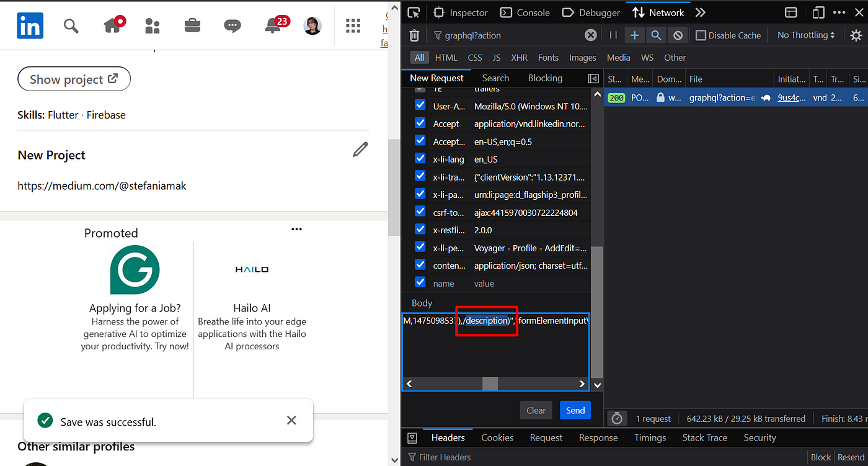Uncheck the User-Agent header checkbox
Image resolution: width=868 pixels, height=466 pixels.
click(420, 106)
